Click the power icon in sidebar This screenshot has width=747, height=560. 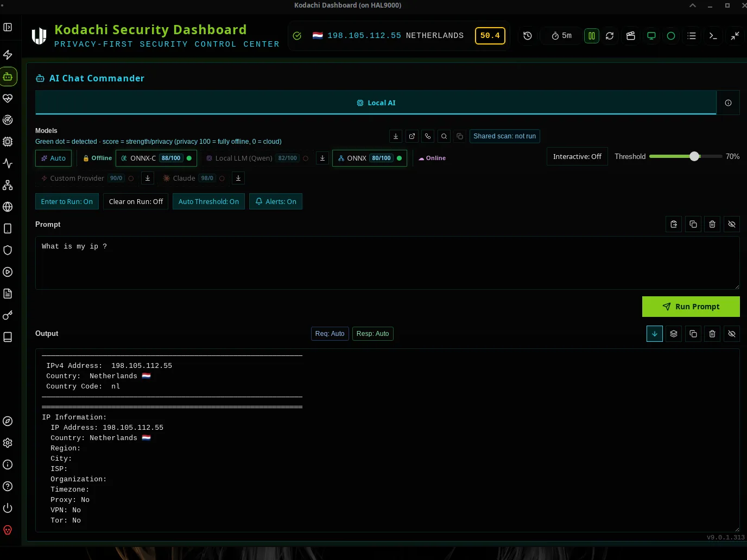click(x=8, y=508)
